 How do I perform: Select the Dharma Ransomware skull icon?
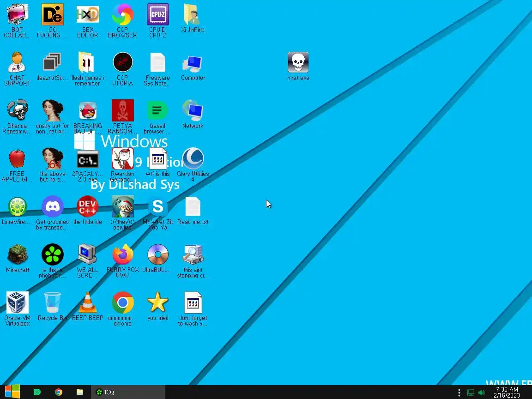pyautogui.click(x=17, y=110)
